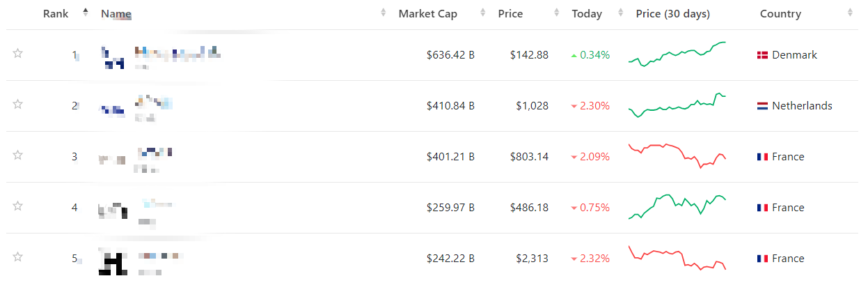Screen dimensions: 868x283
Task: Sort by Today column sort arrows
Action: [620, 13]
